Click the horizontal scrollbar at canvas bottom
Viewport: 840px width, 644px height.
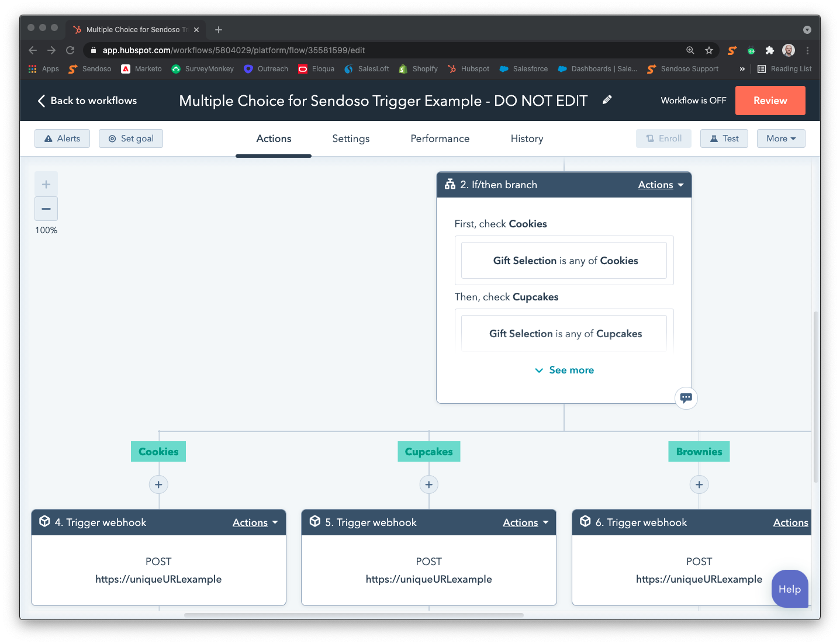click(354, 615)
